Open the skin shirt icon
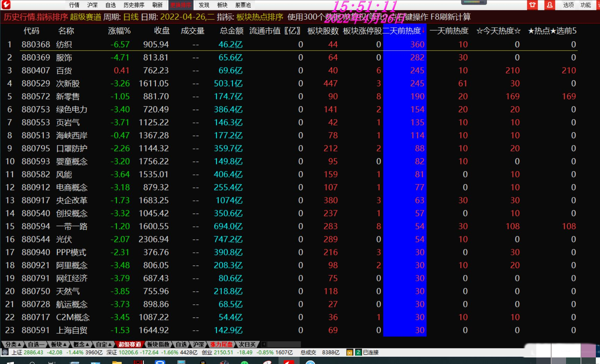 pos(532,5)
